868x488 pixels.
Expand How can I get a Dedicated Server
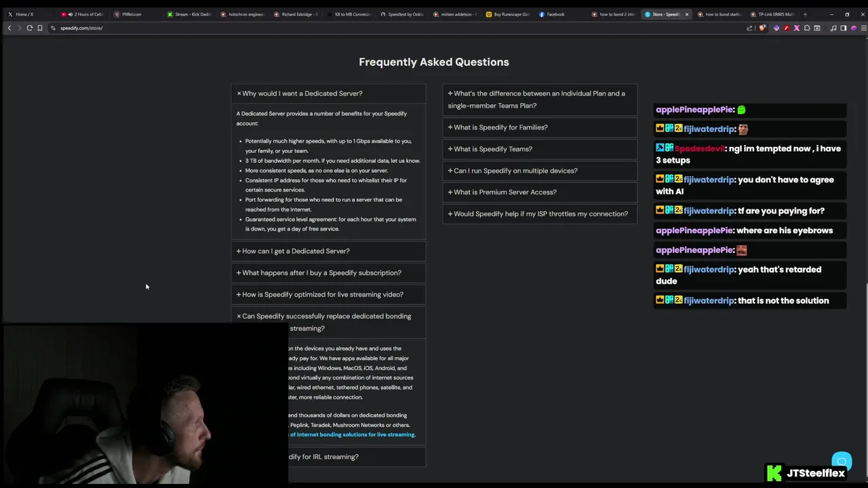coord(328,251)
